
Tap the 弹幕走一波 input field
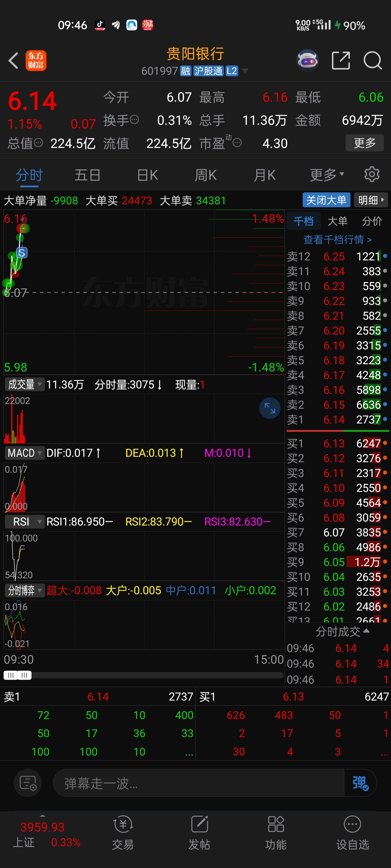pyautogui.click(x=198, y=783)
